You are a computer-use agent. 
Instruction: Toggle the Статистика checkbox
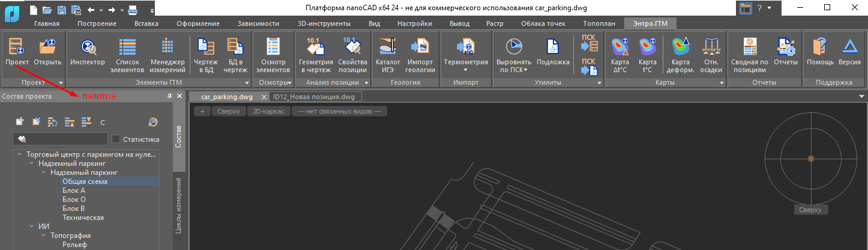pos(116,139)
